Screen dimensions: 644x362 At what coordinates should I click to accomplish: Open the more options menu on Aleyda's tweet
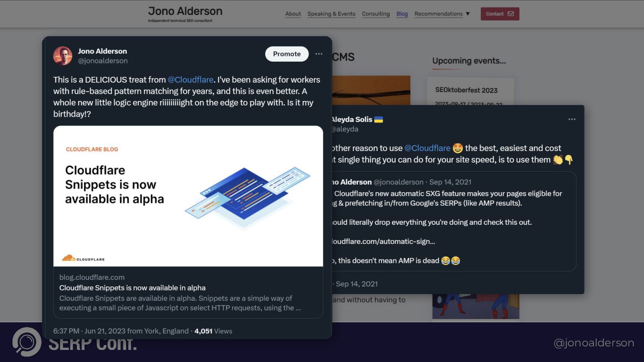(572, 119)
